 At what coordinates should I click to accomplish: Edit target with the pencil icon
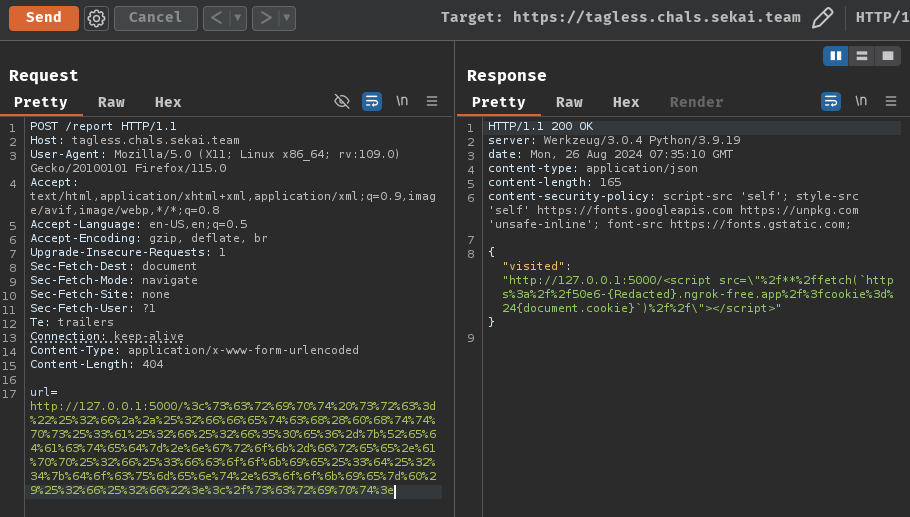822,17
